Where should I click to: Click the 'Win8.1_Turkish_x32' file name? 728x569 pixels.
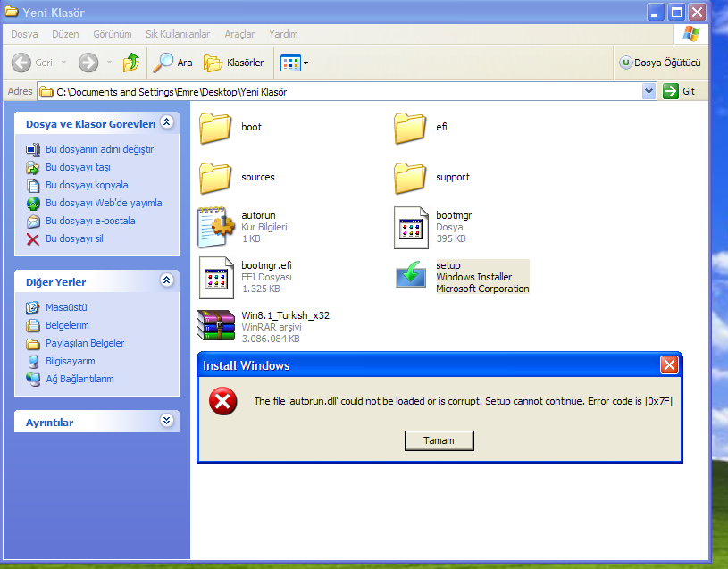tap(286, 315)
